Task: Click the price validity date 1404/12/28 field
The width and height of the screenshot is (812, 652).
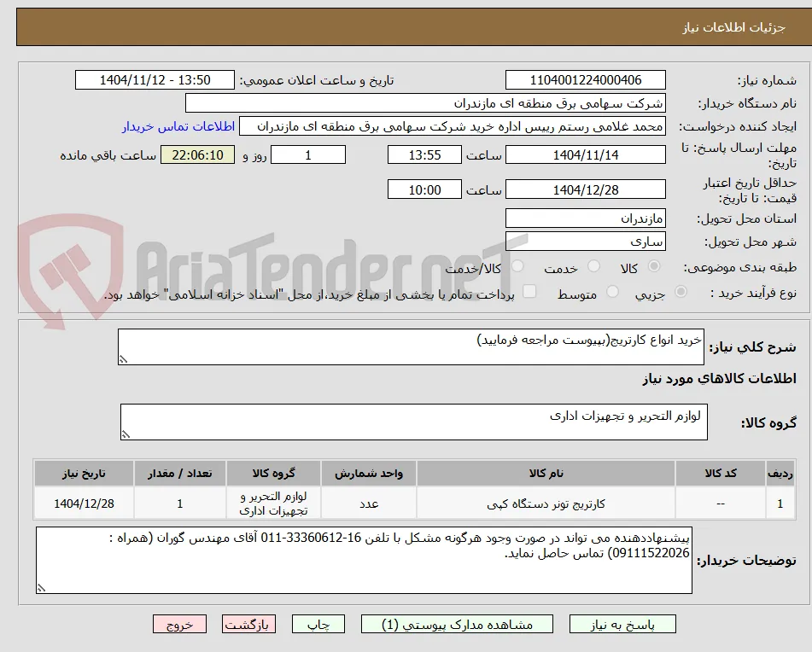Action: pyautogui.click(x=585, y=190)
